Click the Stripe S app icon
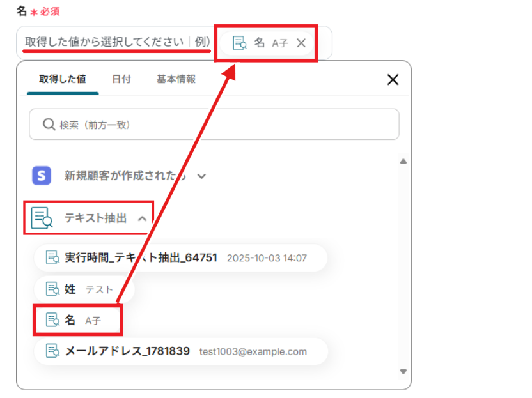Viewport: 532px width, 398px height. tap(42, 176)
